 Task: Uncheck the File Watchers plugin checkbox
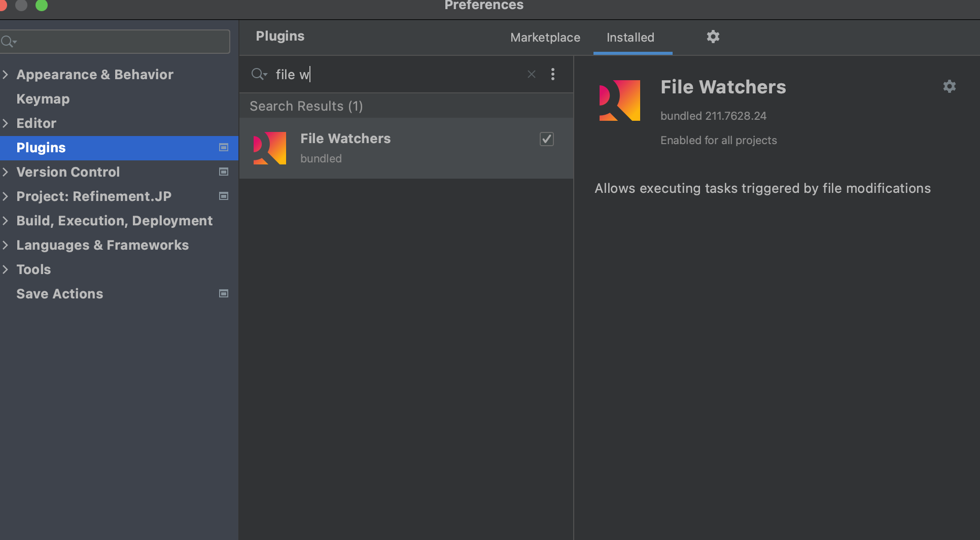point(546,139)
